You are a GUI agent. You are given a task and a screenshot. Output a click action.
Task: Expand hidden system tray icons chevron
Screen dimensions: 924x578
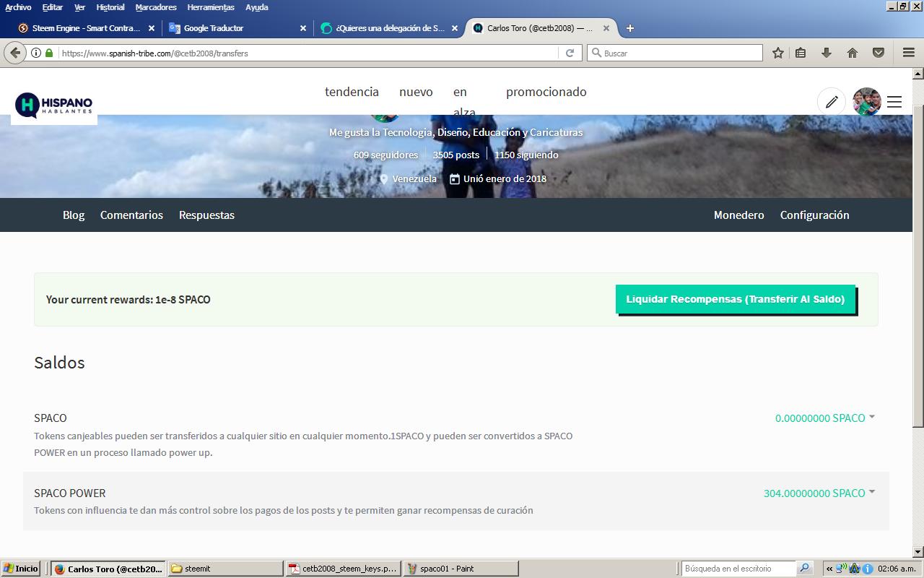point(829,569)
